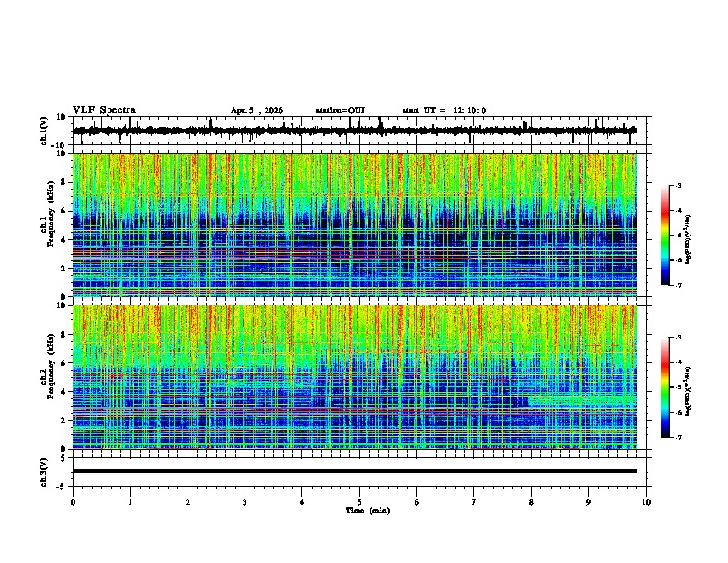Viewport: 728px width, 563px height.
Task: Click the 'Time (min)' axis label
Action: coord(368,511)
